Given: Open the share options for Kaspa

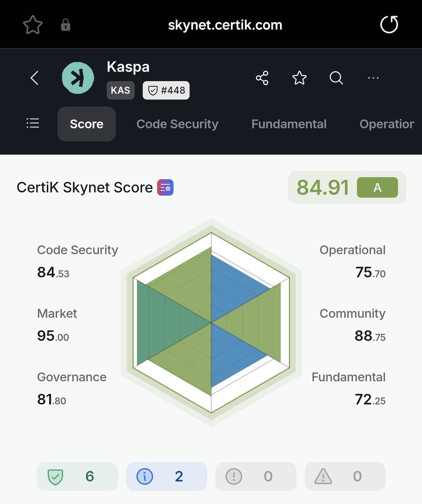Looking at the screenshot, I should click(x=262, y=78).
